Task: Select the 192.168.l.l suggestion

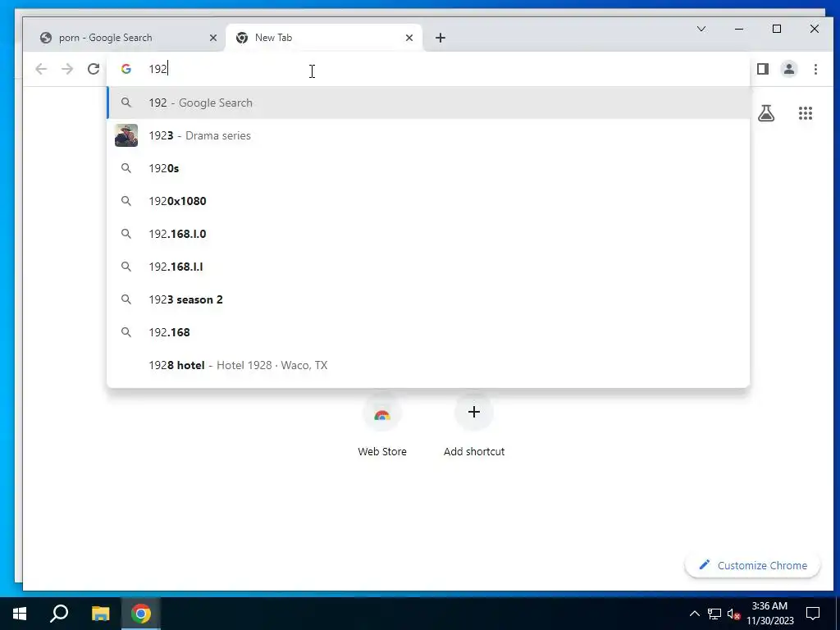Action: click(428, 267)
